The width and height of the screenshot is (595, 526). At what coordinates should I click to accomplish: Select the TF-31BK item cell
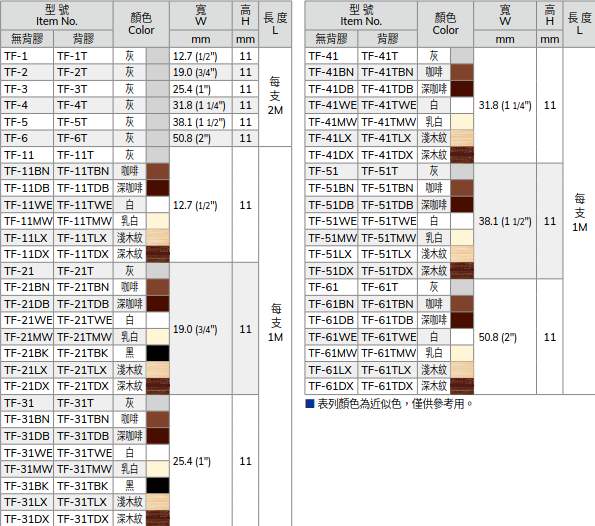pyautogui.click(x=27, y=486)
